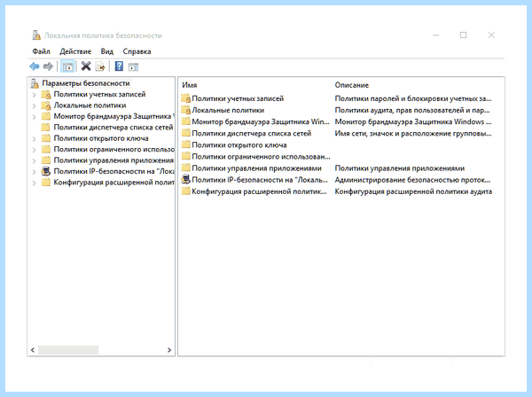532x397 pixels.
Task: Click the Политики IP-безопасности icon in the list pane
Action: pos(185,179)
